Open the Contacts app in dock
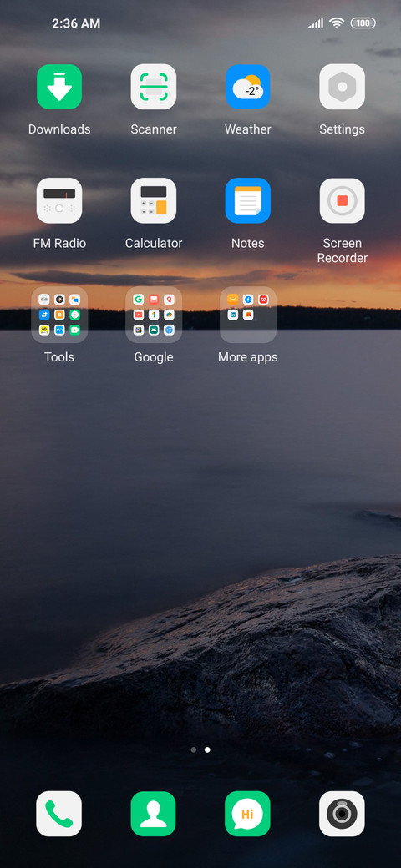Screen dimensions: 401x868 tap(154, 813)
